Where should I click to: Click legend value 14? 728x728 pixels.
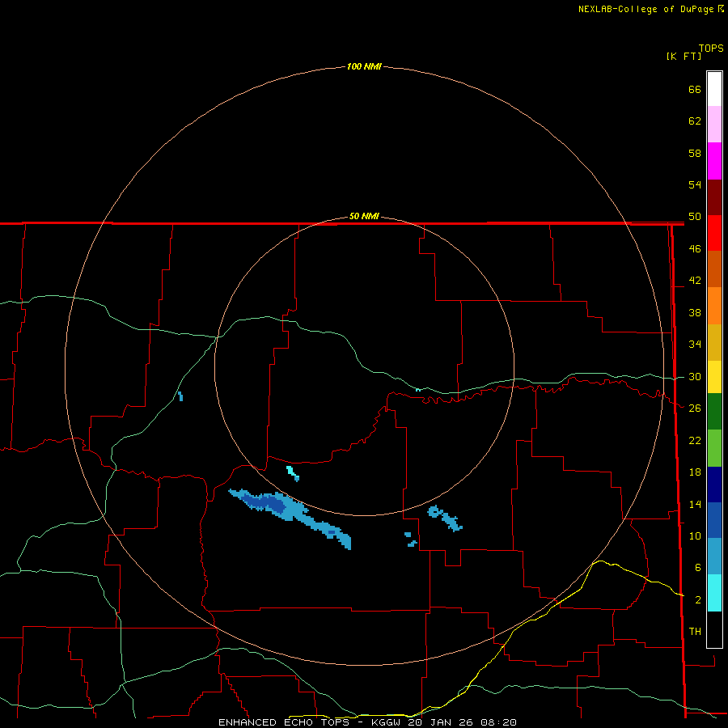coord(695,504)
